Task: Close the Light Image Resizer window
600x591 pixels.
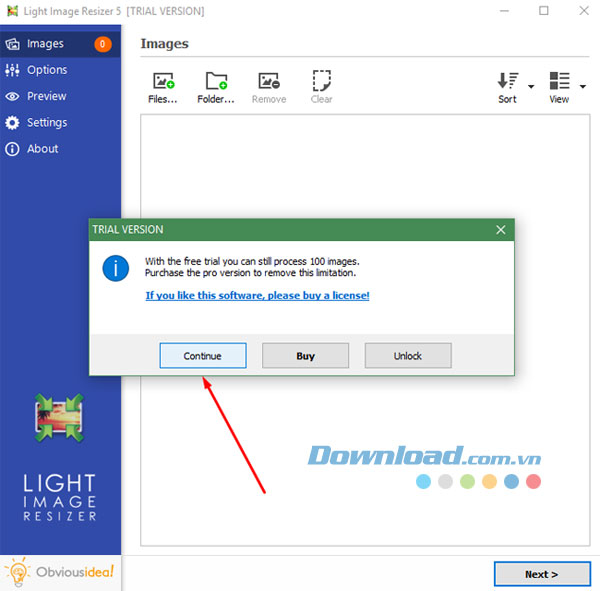Action: point(584,11)
